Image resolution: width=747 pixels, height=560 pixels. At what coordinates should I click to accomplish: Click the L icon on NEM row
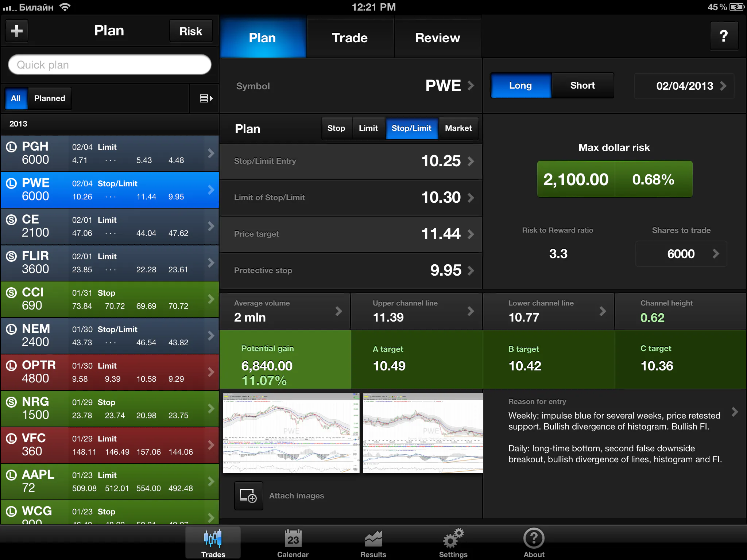12,329
